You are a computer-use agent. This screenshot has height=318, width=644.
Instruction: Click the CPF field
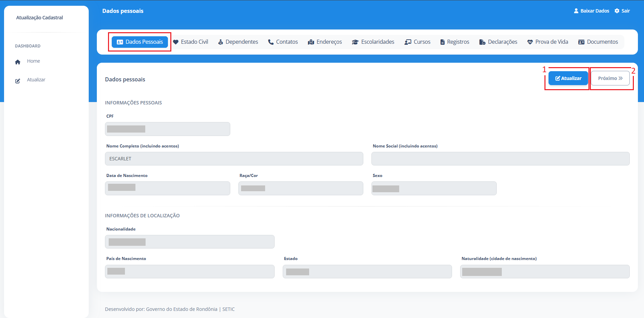point(168,129)
